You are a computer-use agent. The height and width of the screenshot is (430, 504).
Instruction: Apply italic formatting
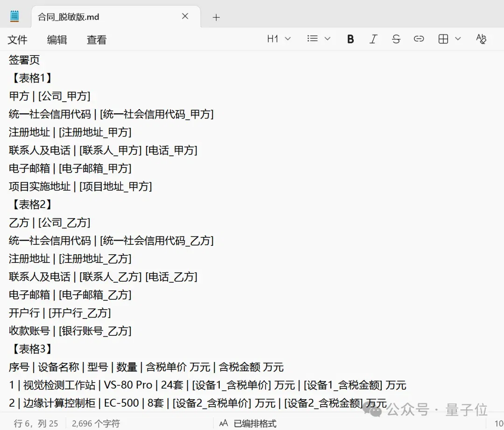[x=373, y=39]
